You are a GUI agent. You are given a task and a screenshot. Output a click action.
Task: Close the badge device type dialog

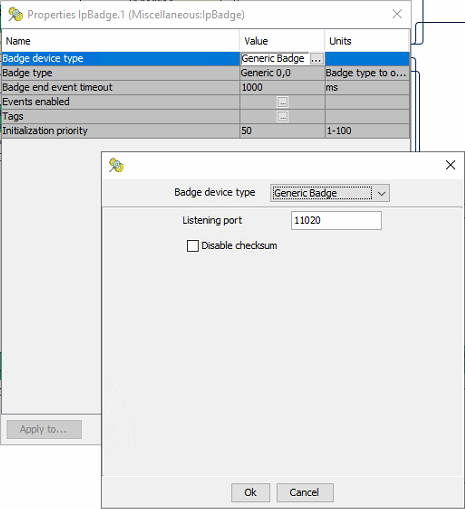tap(450, 165)
